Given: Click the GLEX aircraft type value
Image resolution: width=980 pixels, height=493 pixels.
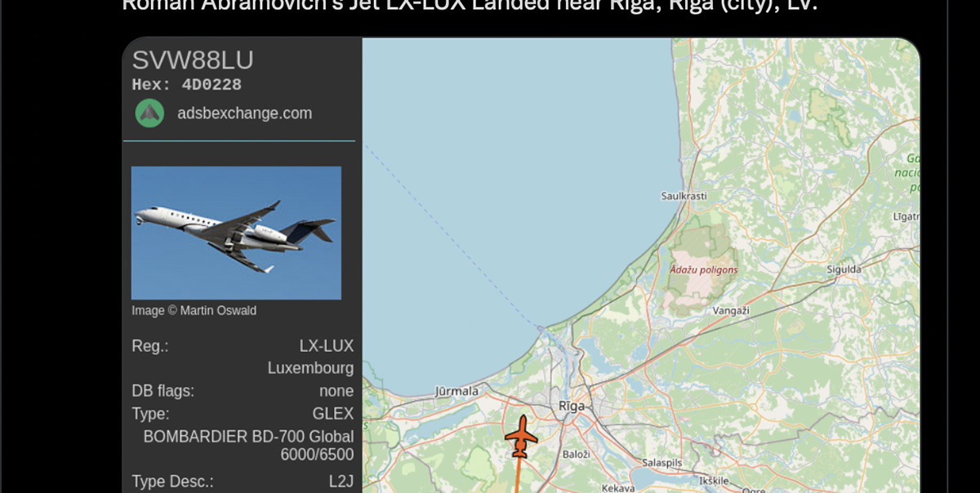Looking at the screenshot, I should click(332, 414).
